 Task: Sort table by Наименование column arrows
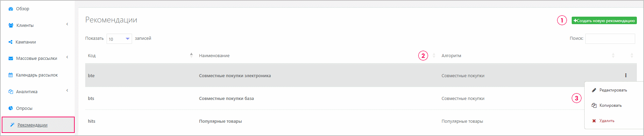click(x=434, y=55)
